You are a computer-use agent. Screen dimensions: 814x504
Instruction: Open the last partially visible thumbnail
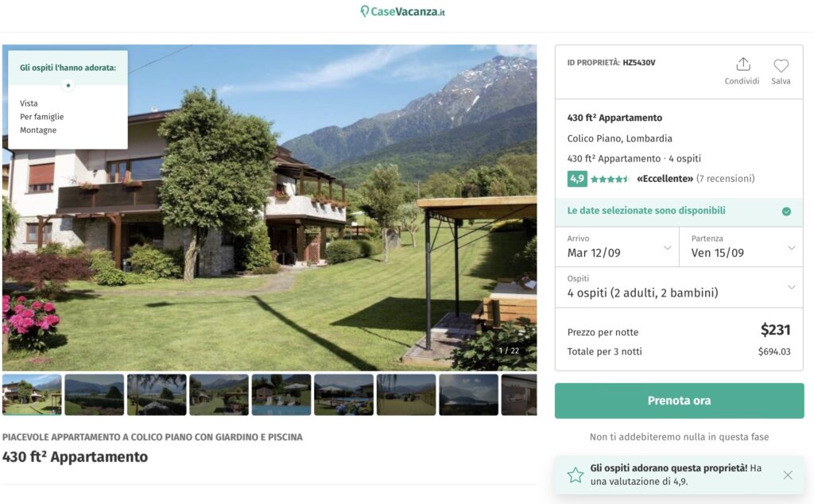(x=518, y=394)
